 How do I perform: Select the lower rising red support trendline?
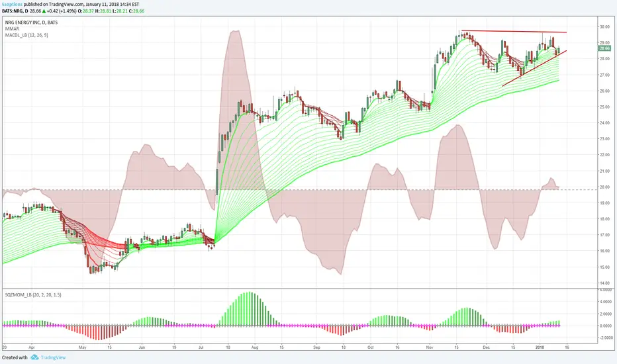534,68
